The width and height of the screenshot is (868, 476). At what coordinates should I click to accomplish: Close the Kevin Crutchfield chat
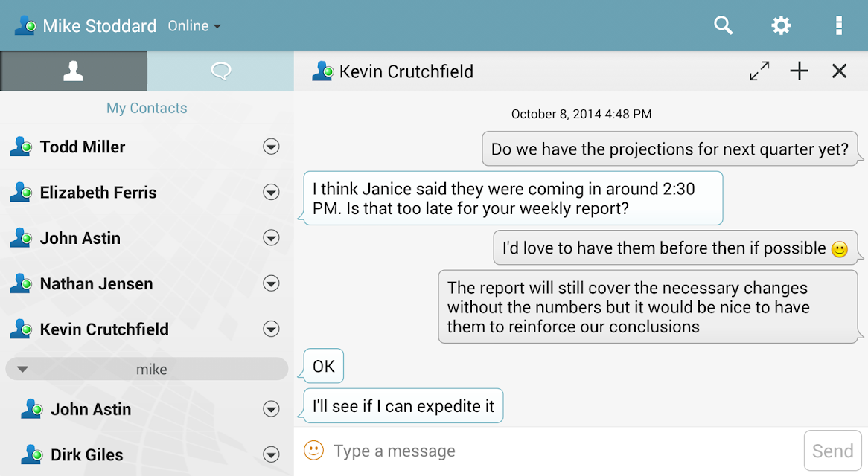[839, 71]
